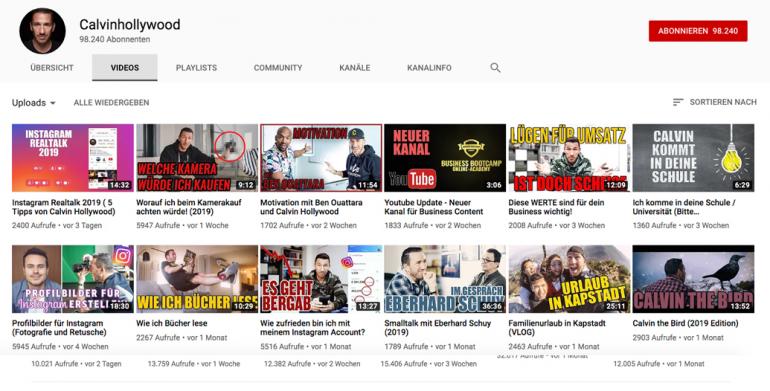Open Wie zufrieden bin ich Instagram Account title
Image resolution: width=770 pixels, height=391 pixels.
(x=313, y=328)
